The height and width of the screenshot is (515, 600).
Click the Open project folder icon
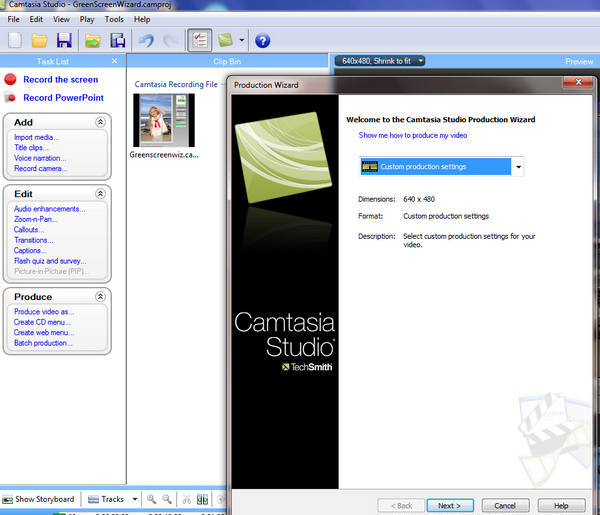(x=39, y=40)
